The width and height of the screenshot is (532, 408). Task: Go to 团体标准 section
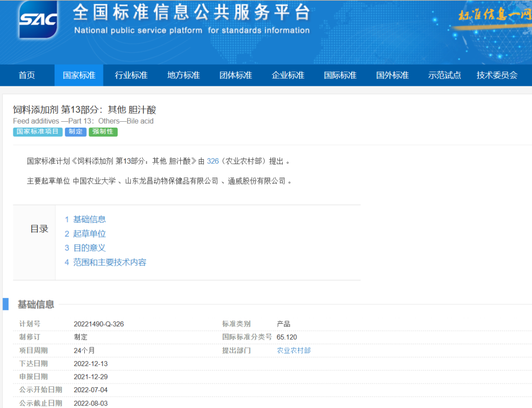point(235,75)
